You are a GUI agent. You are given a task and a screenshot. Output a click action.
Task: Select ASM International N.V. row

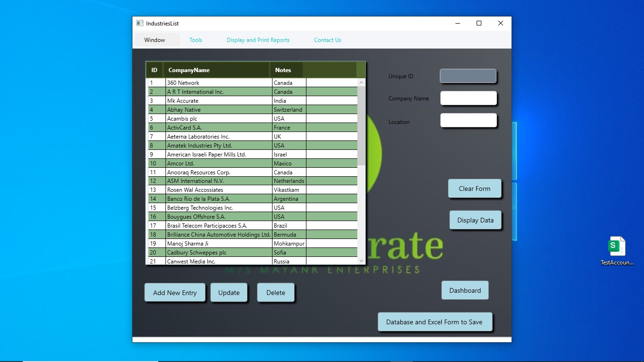click(x=253, y=181)
